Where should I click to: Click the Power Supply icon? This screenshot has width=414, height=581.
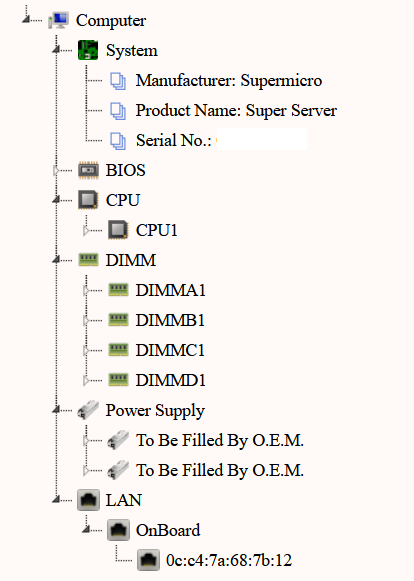tap(88, 410)
